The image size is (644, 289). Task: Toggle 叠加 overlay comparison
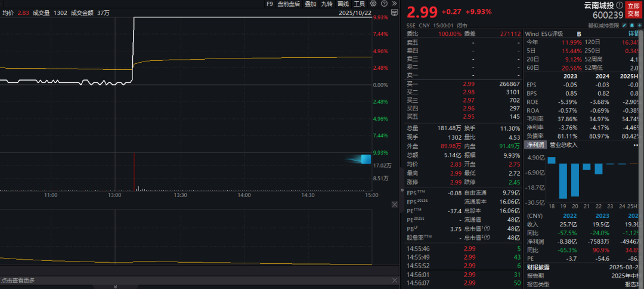(x=311, y=4)
